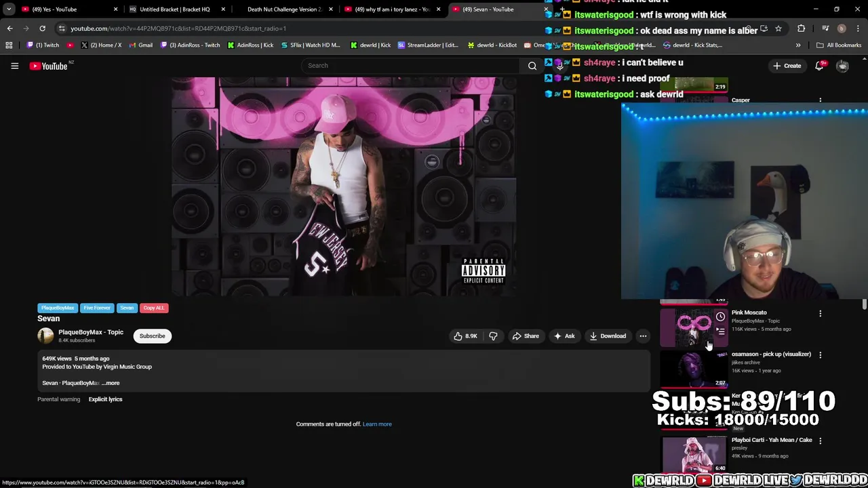Viewport: 868px width, 488px height.
Task: Bookmark this page with the star
Action: [x=778, y=28]
